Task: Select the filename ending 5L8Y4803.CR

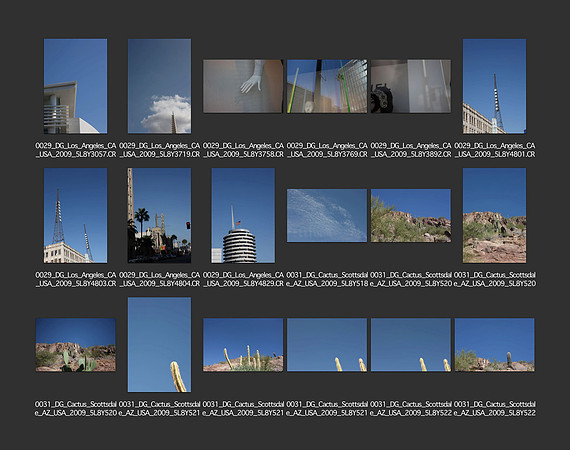Action: tap(76, 279)
